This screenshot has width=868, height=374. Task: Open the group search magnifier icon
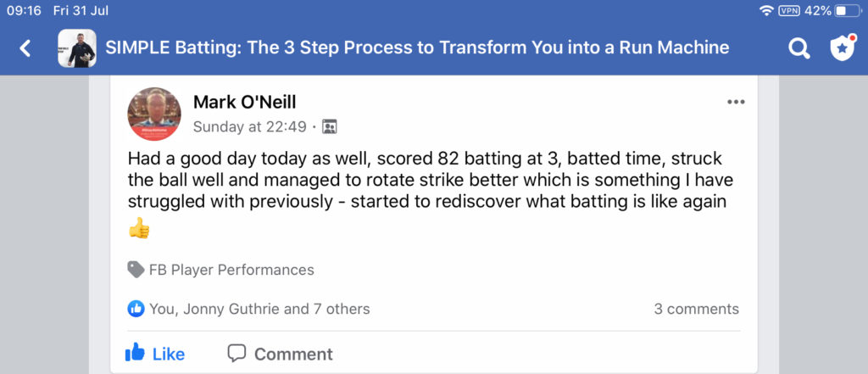tap(798, 48)
